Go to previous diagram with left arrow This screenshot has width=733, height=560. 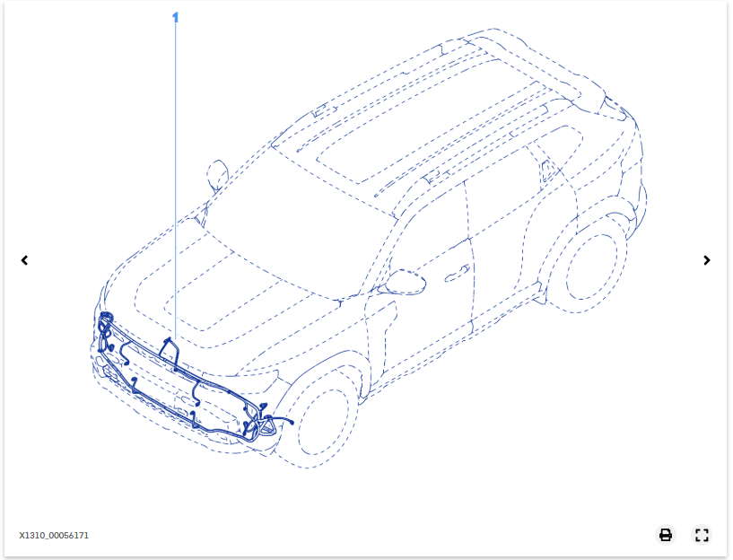click(x=24, y=260)
